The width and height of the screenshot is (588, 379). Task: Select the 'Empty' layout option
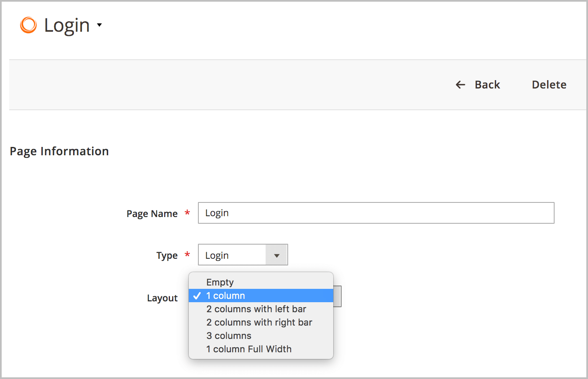coord(220,282)
